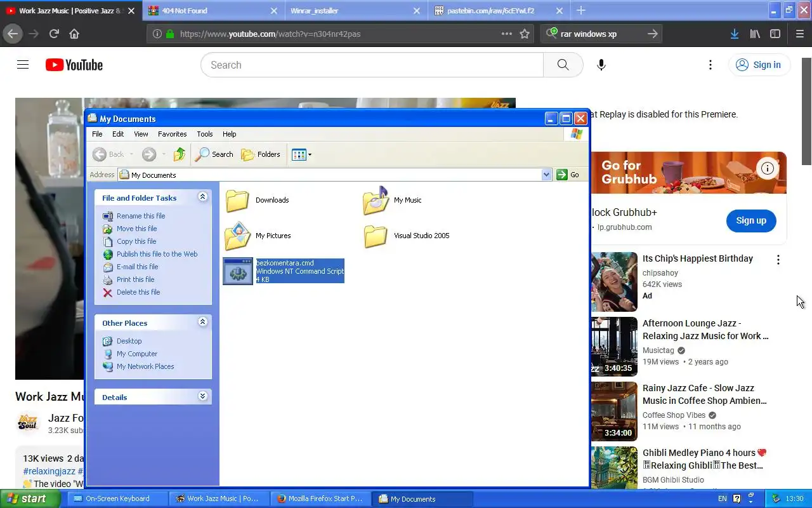Screen dimensions: 812x508
Task: Click Up folder icon in Explorer
Action: pyautogui.click(x=180, y=154)
